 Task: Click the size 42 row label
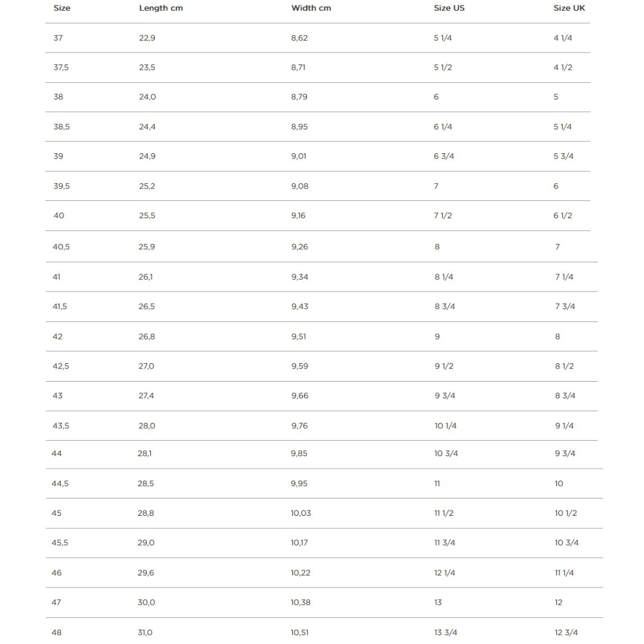click(x=57, y=337)
